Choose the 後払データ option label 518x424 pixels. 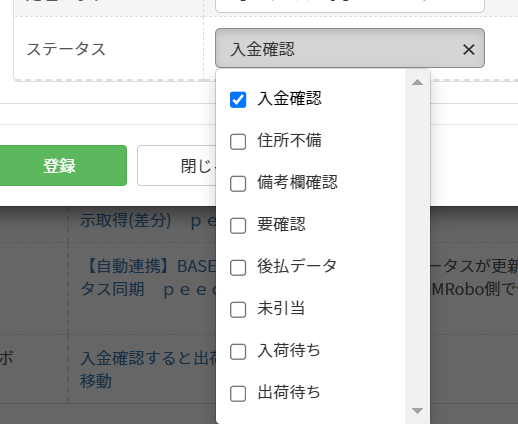tap(297, 266)
